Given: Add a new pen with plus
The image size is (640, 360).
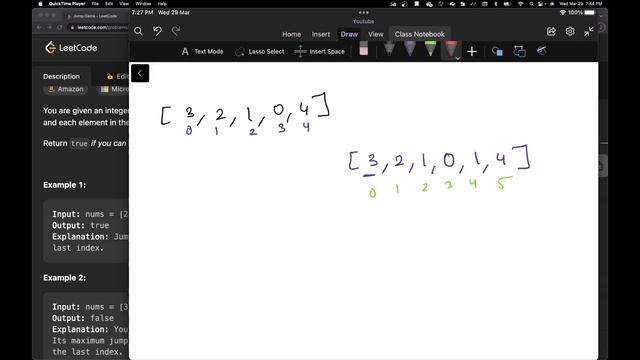Looking at the screenshot, I should click(x=472, y=51).
